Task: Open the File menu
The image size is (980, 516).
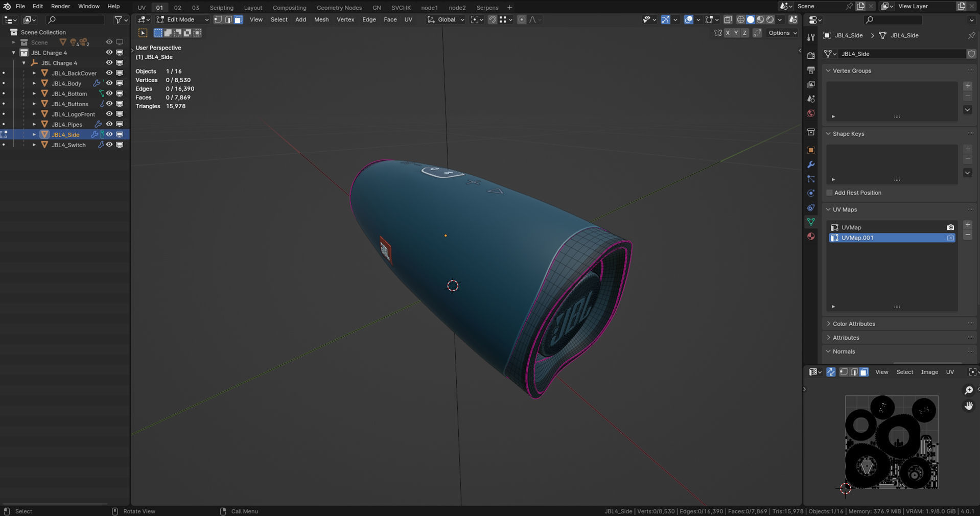Action: click(x=20, y=6)
